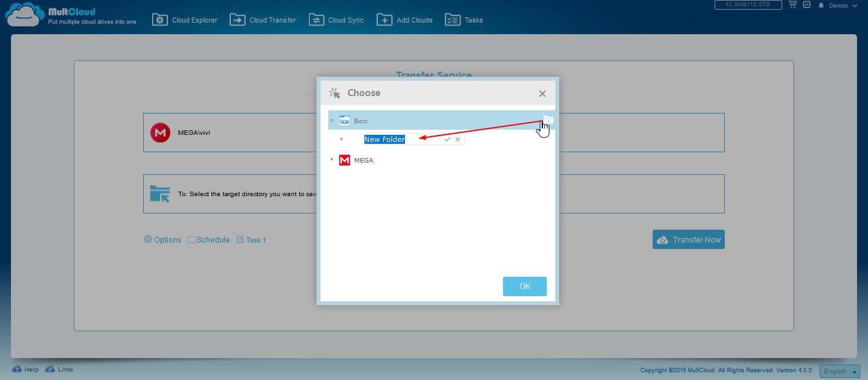The height and width of the screenshot is (380, 868).
Task: Click the MultCloud cloud logo
Action: coord(24,15)
